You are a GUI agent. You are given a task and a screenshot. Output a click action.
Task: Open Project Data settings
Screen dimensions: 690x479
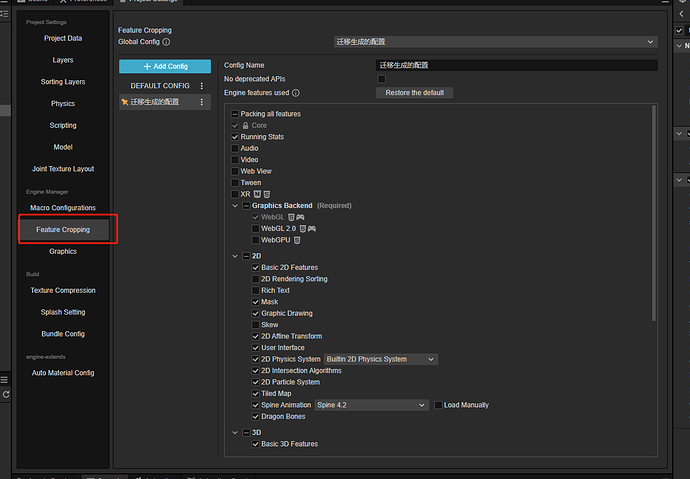[x=63, y=38]
